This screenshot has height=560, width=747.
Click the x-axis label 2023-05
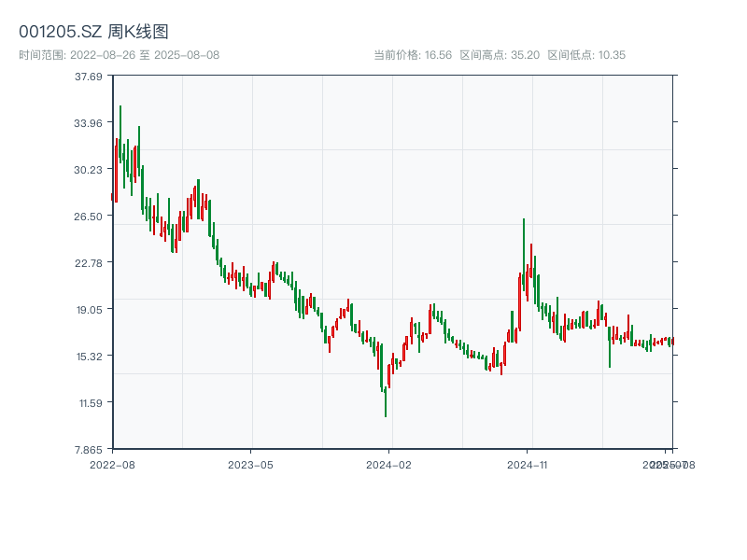point(250,465)
